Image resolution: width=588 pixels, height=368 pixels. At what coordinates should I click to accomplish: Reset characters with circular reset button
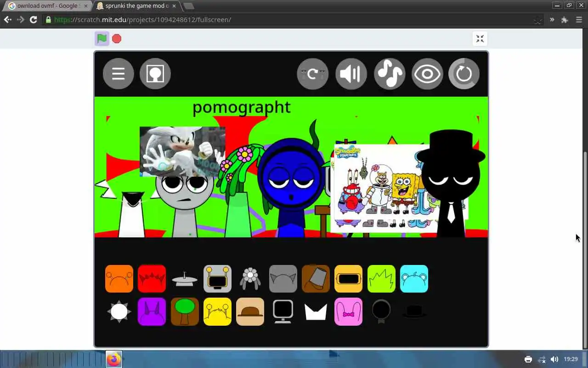[x=464, y=74]
